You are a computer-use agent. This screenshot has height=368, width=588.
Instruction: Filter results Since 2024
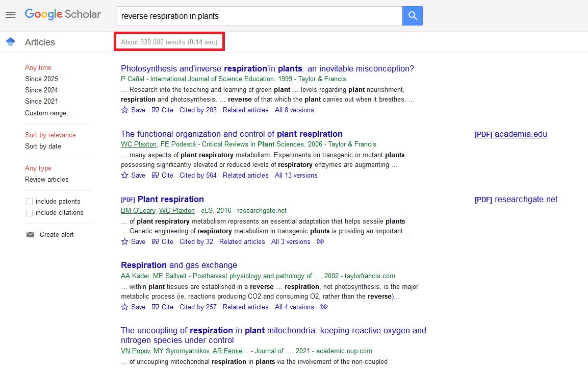coord(41,90)
